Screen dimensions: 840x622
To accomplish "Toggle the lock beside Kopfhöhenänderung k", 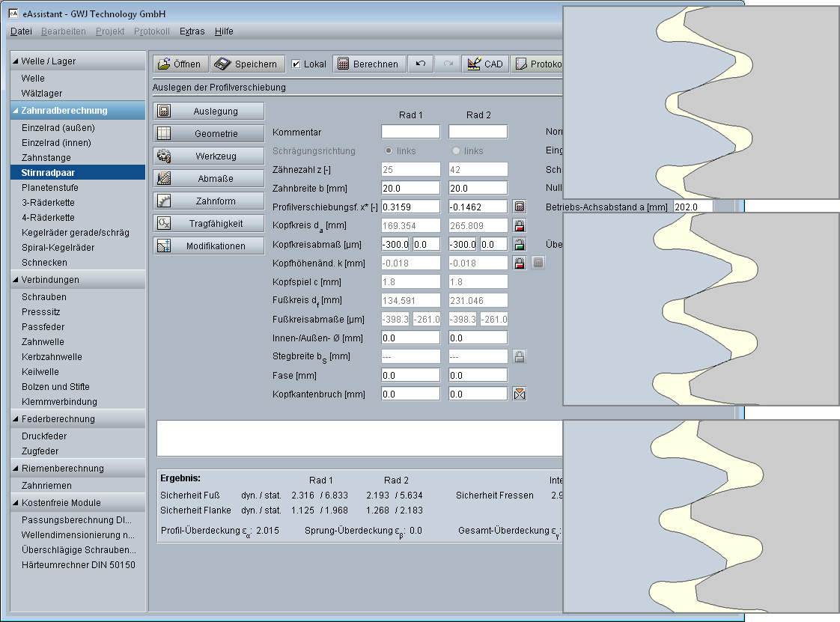I will 520,263.
